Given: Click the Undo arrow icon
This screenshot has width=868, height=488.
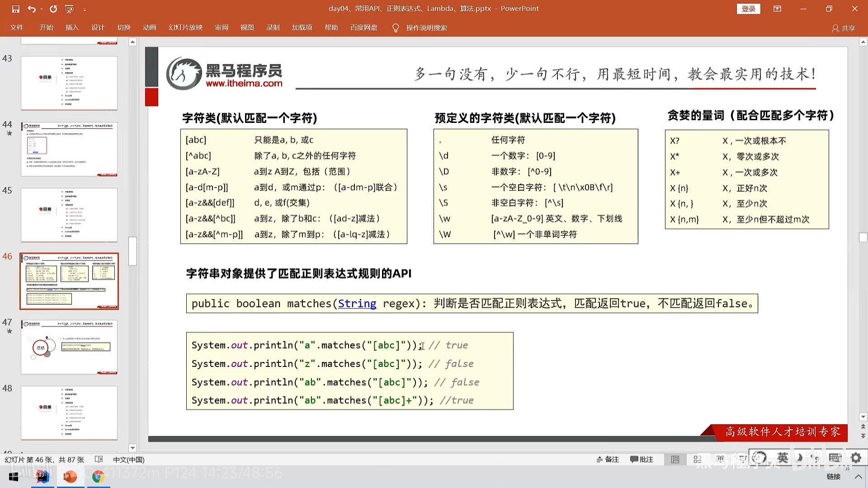Looking at the screenshot, I should coord(31,9).
